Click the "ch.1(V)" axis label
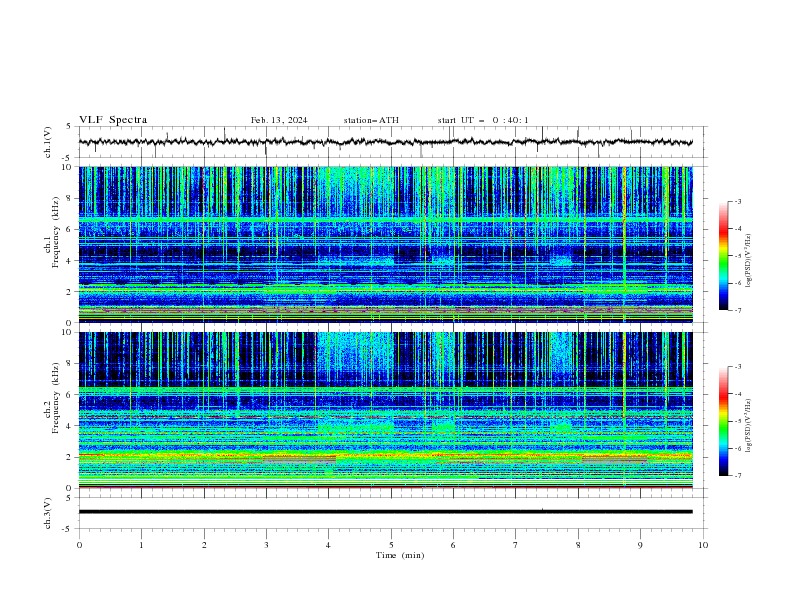This screenshot has height=612, width=792. point(48,142)
